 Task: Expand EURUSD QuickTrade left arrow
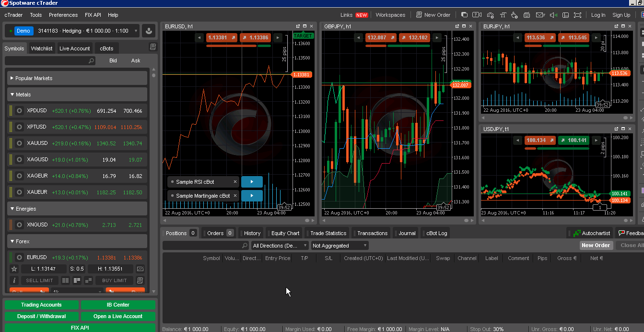[x=199, y=37]
